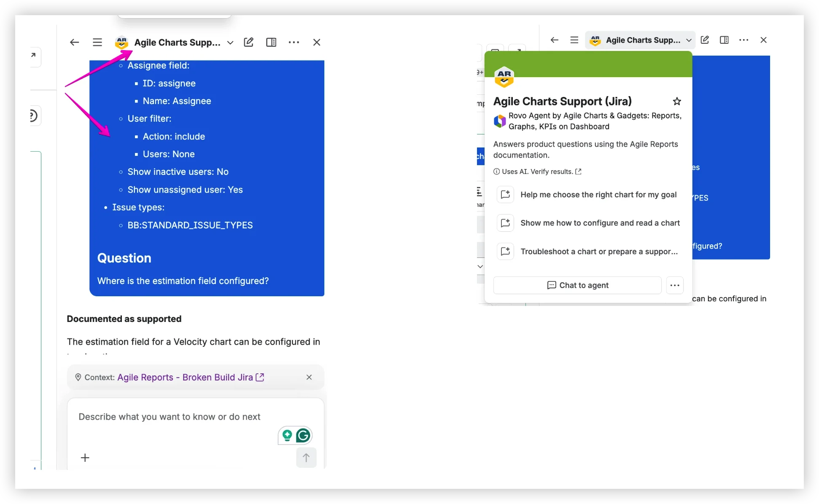Open the hamburger menu in right chat panel
This screenshot has width=819, height=504.
click(574, 40)
